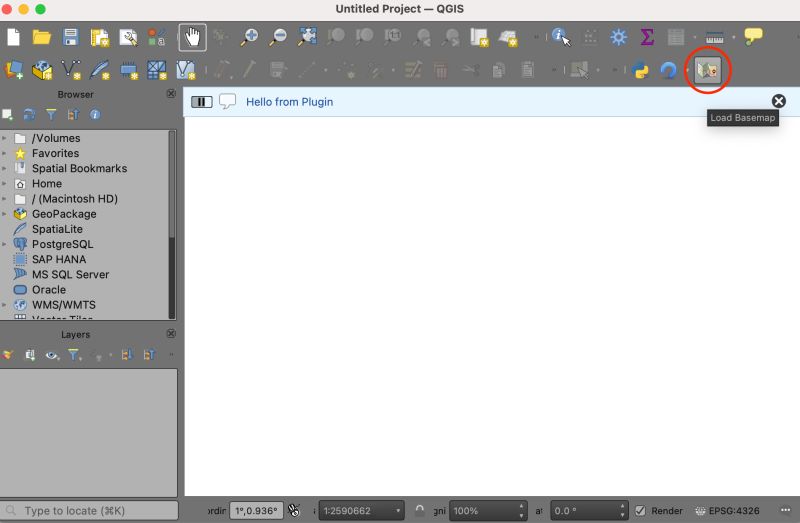800x523 pixels.
Task: Click the Browser filter funnel icon
Action: tap(51, 115)
